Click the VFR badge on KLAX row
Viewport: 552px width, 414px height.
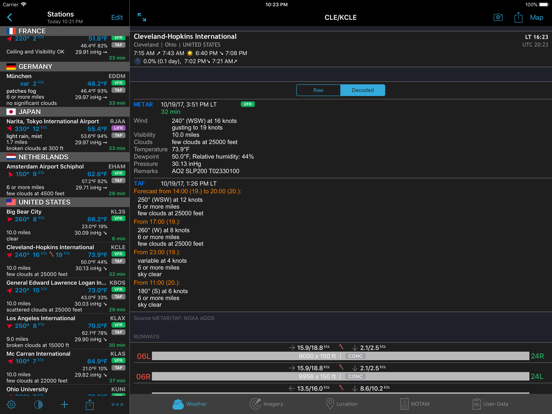[x=118, y=325]
